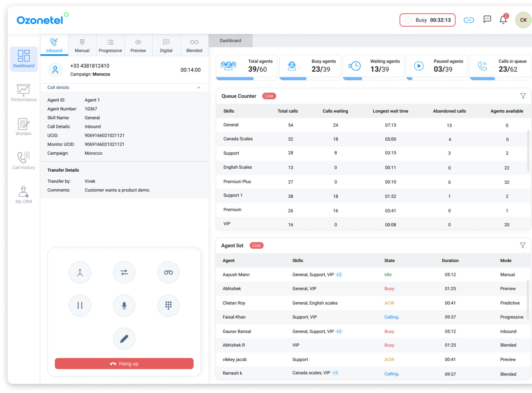Sort agent list by Duration column
The width and height of the screenshot is (532, 393).
pyautogui.click(x=450, y=260)
